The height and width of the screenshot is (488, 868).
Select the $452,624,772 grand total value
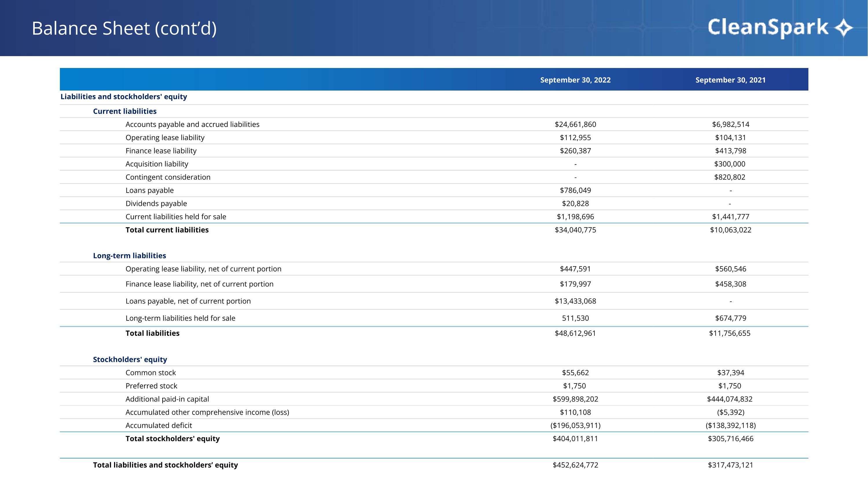click(x=575, y=465)
